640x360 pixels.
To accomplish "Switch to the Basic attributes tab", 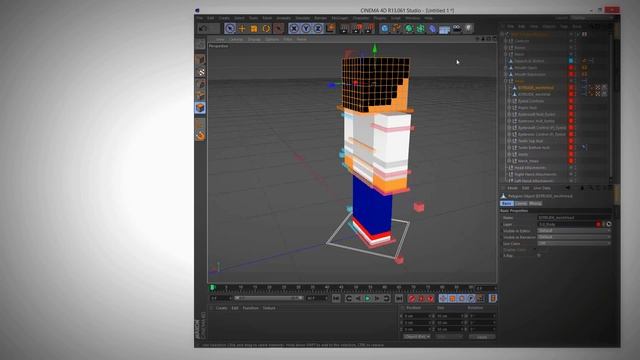I will (507, 203).
